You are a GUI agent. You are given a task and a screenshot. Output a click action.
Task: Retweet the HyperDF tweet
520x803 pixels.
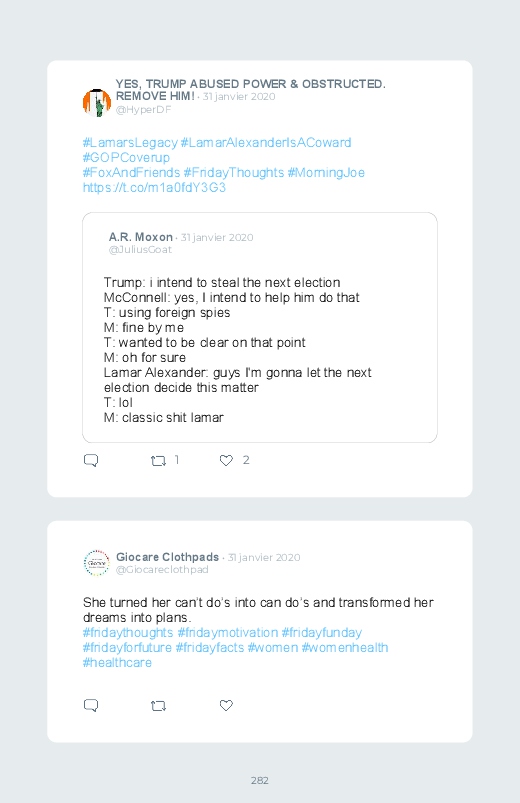coord(158,461)
